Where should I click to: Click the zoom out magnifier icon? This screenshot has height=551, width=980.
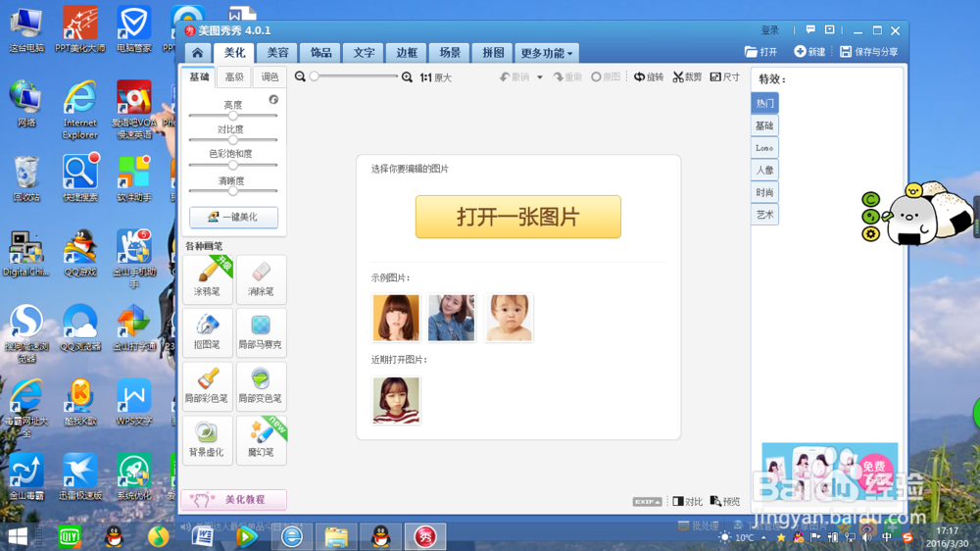tap(300, 76)
